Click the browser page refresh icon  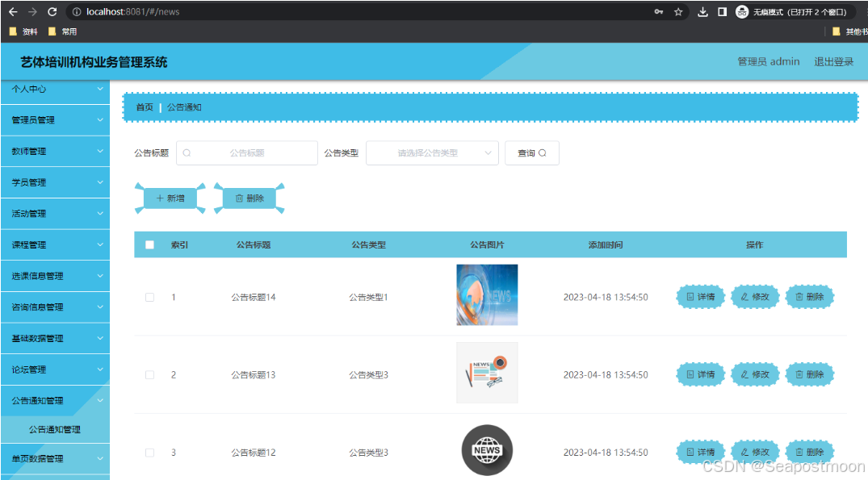tap(52, 12)
